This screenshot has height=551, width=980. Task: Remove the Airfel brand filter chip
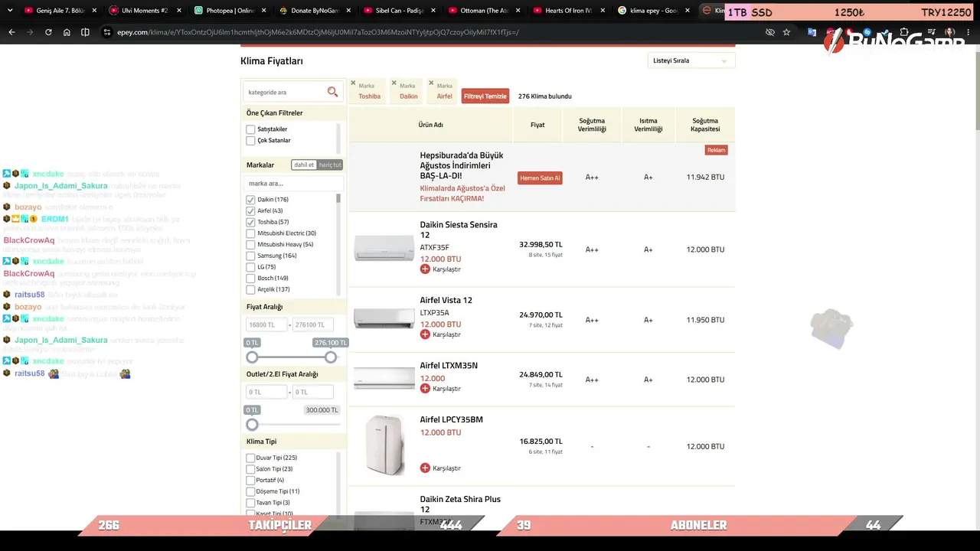coord(431,83)
